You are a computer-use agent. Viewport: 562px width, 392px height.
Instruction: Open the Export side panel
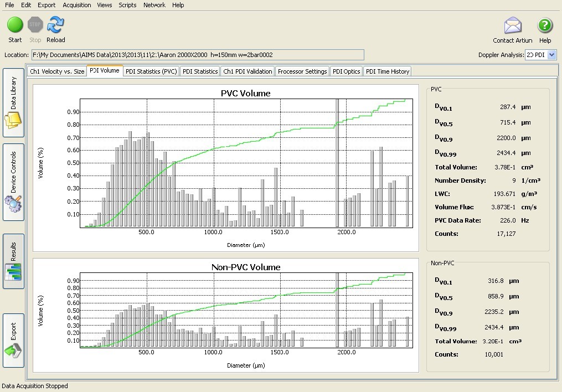14,340
